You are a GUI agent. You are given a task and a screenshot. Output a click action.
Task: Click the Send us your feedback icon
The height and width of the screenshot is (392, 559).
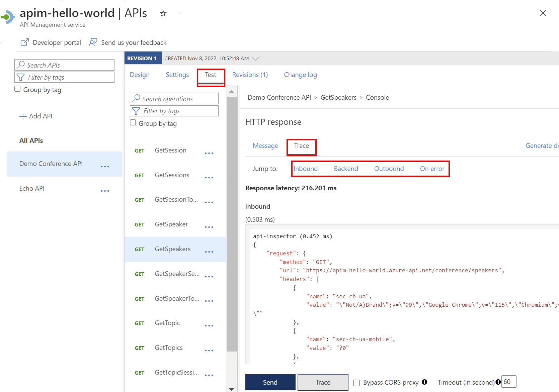coord(93,42)
